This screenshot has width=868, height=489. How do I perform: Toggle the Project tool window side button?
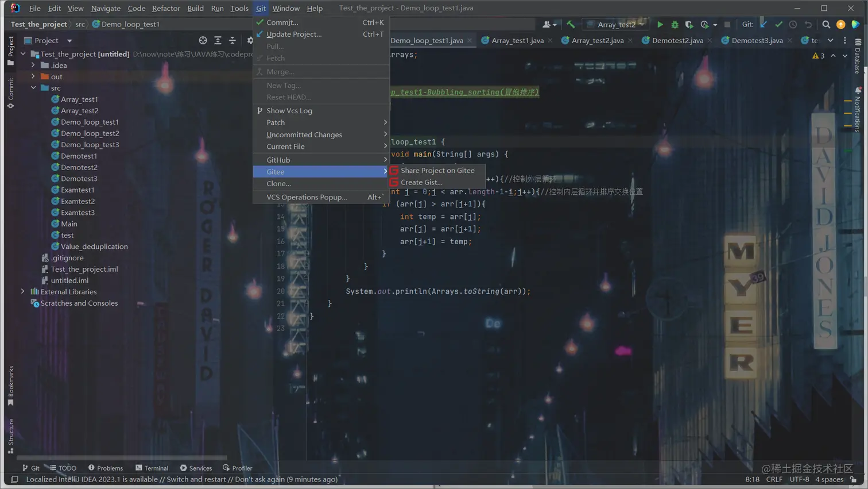(x=10, y=51)
